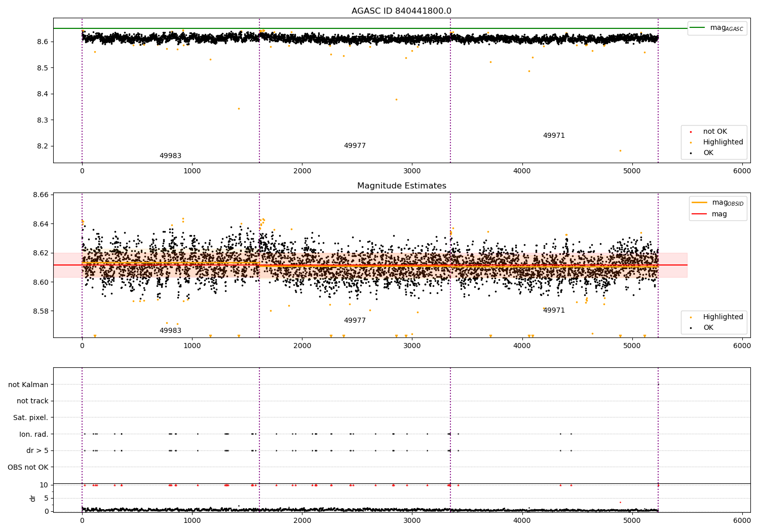Click the 8.3 y-axis tick label
Viewport: 760px width, 532px height.
tap(43, 121)
